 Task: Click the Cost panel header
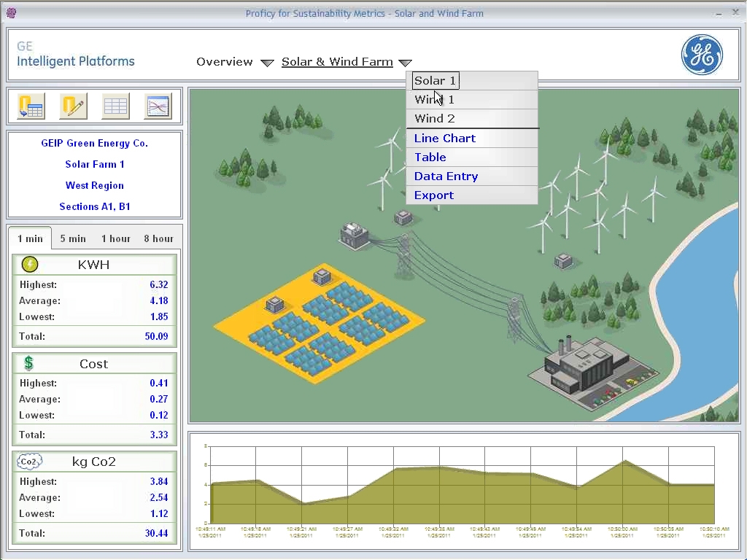point(94,364)
